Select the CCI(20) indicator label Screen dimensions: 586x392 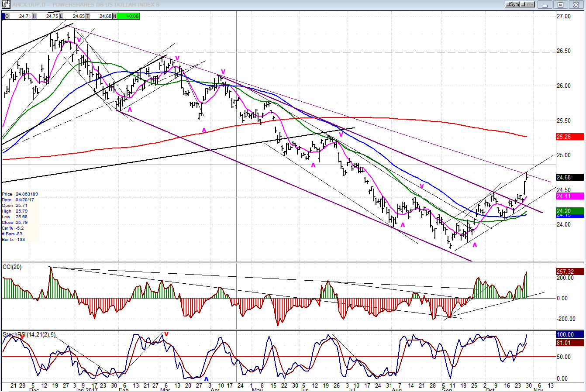12,267
